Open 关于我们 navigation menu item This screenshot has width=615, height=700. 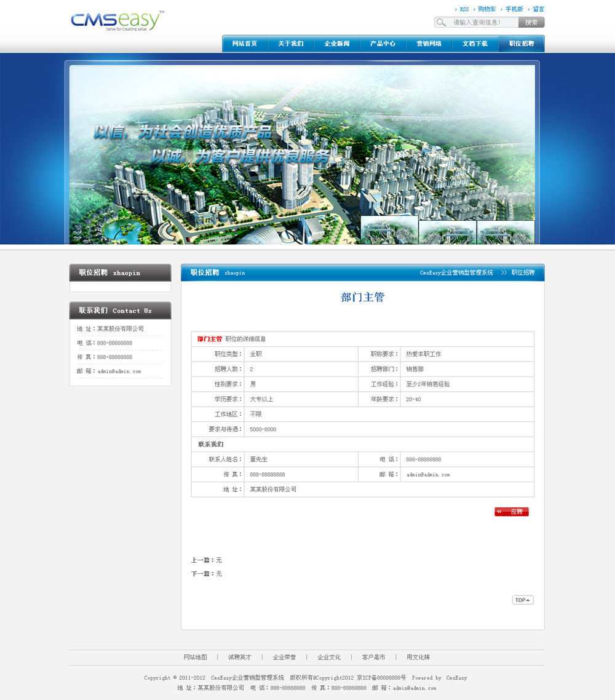click(x=291, y=44)
